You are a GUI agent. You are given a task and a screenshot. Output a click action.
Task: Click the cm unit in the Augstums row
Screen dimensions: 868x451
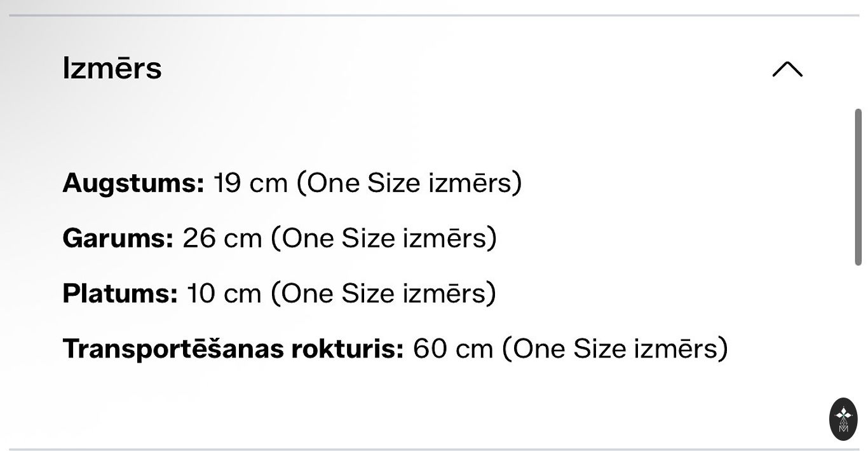pyautogui.click(x=268, y=184)
